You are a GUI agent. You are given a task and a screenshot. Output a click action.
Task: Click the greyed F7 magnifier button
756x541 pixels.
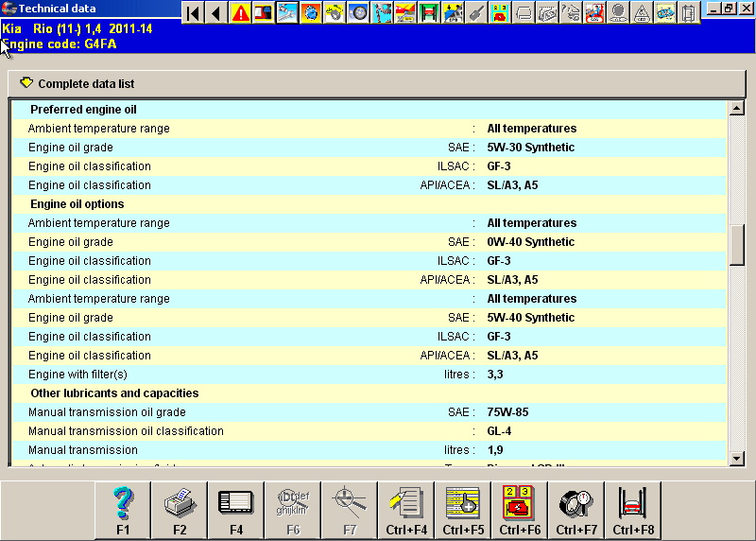(x=350, y=510)
